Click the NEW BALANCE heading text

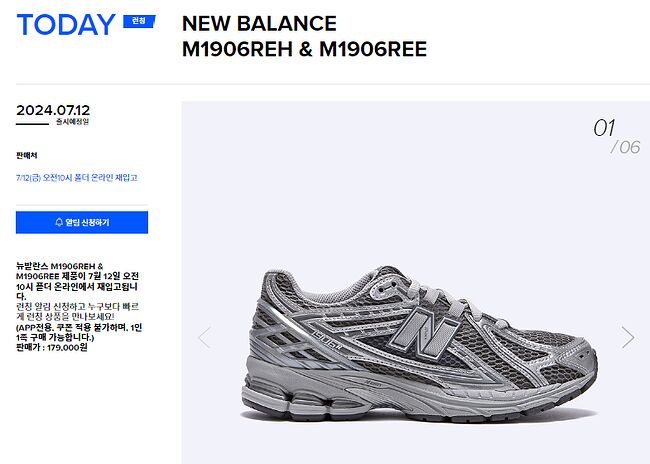point(260,24)
